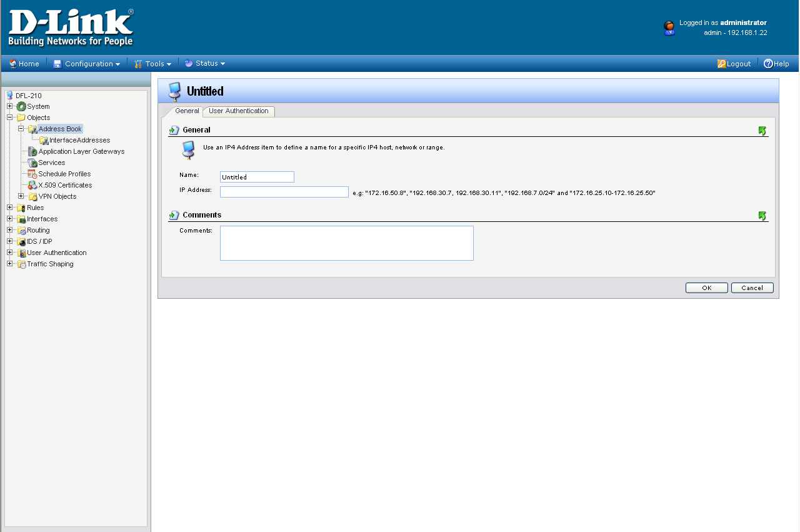
Task: Select InterfaceAddresses label in tree
Action: tap(80, 140)
